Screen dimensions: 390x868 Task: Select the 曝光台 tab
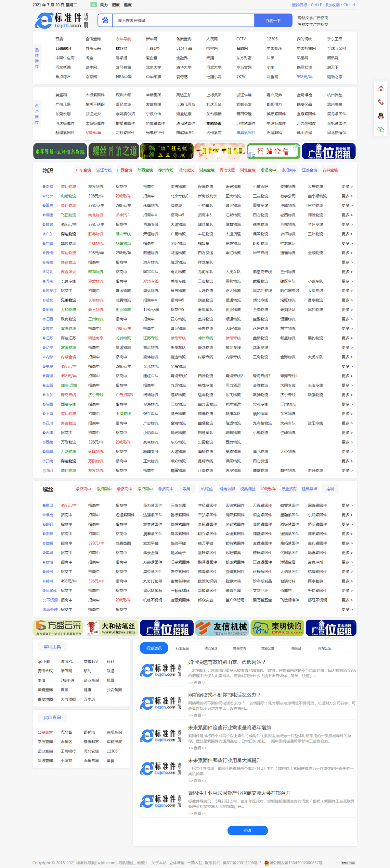(x=296, y=648)
